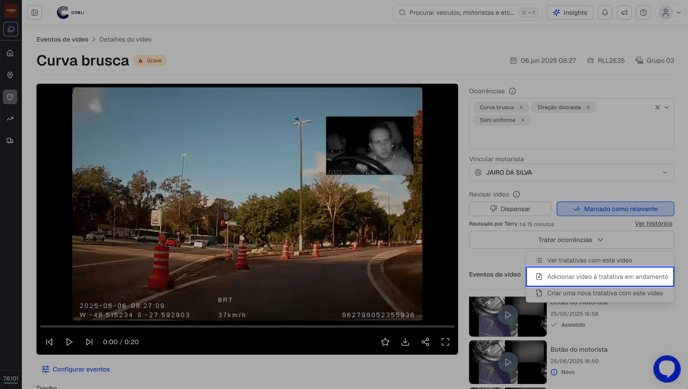Open the map location icon in sidebar

tap(10, 75)
